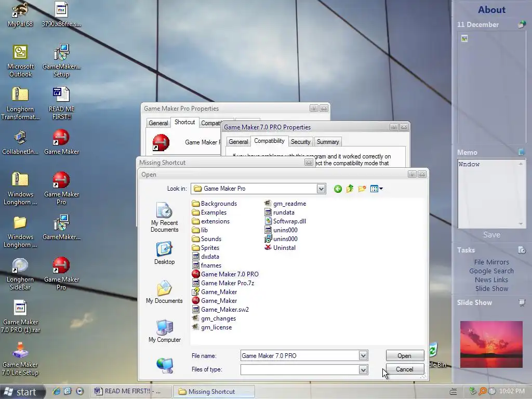Select the dxdata file
This screenshot has height=399, width=532.
(206, 257)
